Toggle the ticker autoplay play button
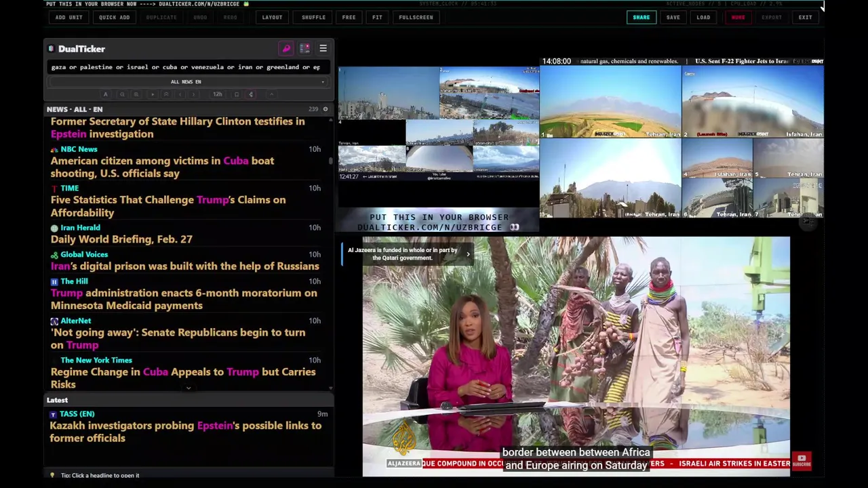 (x=153, y=94)
